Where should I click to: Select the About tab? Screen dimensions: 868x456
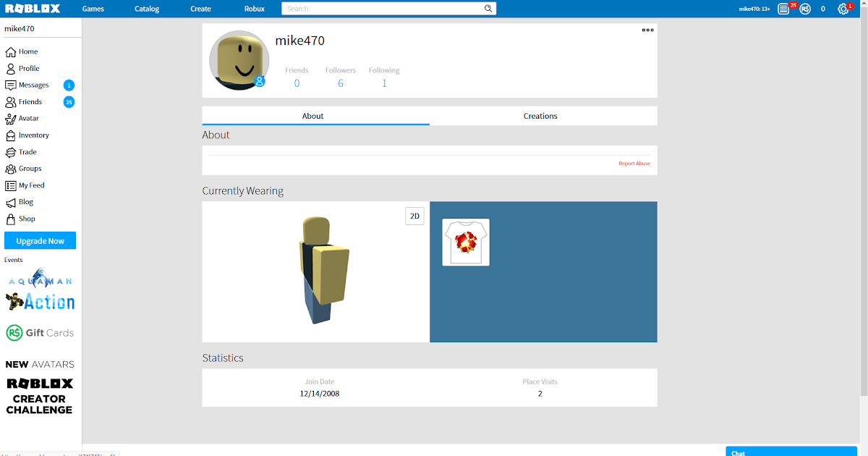(315, 116)
